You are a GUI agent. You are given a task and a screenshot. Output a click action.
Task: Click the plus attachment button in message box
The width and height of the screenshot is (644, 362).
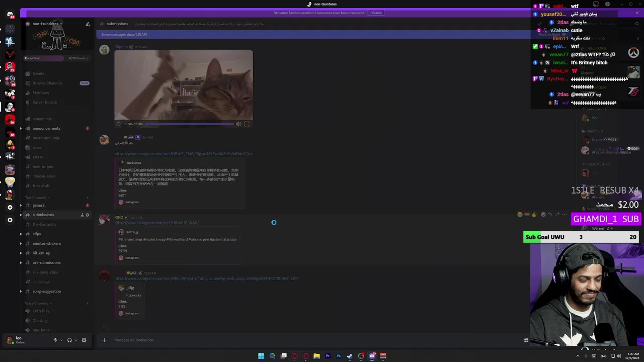(x=104, y=340)
